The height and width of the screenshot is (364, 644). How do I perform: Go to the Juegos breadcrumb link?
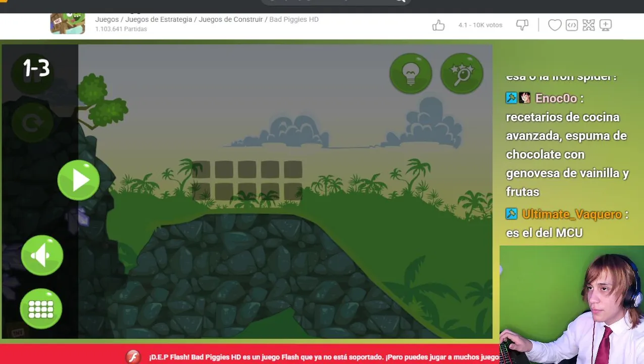[107, 19]
